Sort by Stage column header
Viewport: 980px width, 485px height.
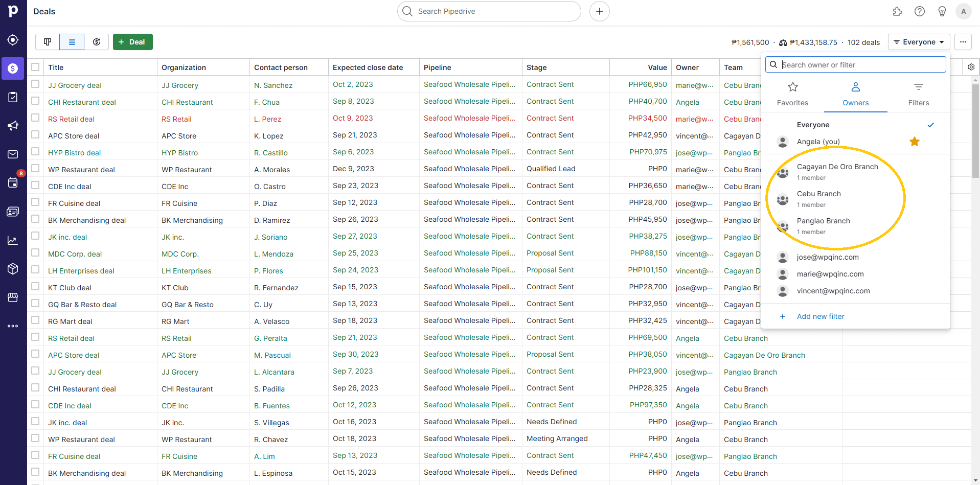[536, 67]
